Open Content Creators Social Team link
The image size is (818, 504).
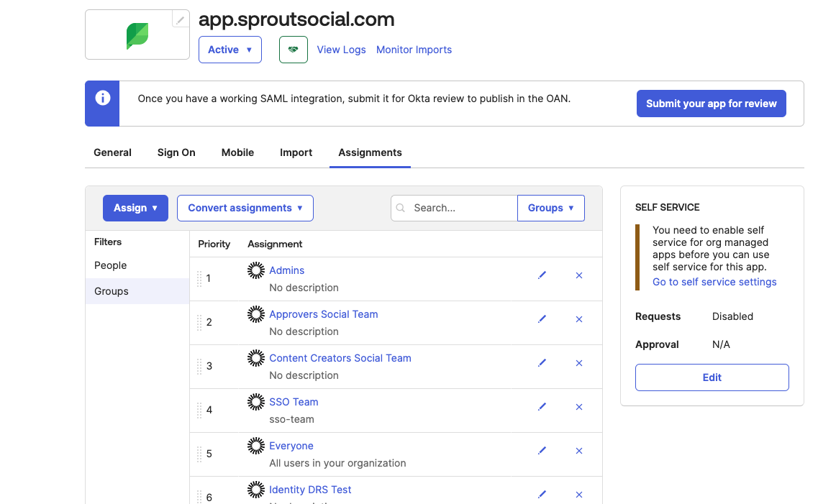pos(340,358)
